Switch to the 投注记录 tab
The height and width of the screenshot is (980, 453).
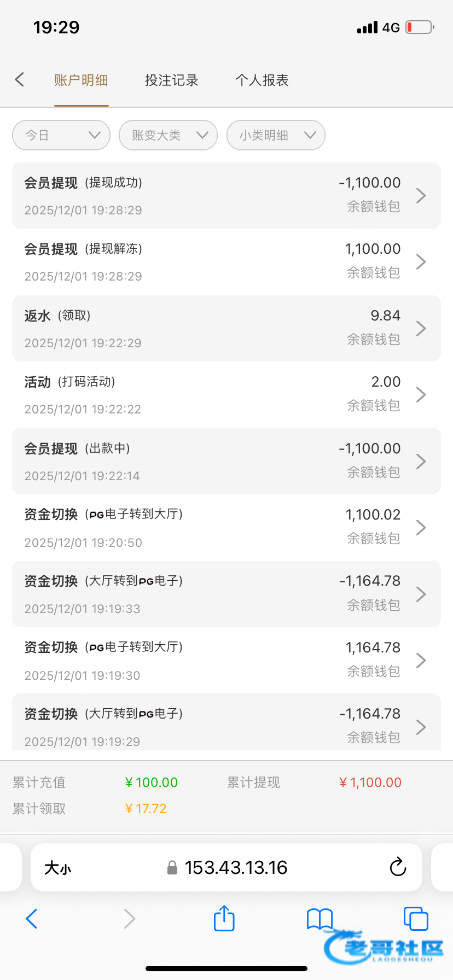pyautogui.click(x=171, y=80)
